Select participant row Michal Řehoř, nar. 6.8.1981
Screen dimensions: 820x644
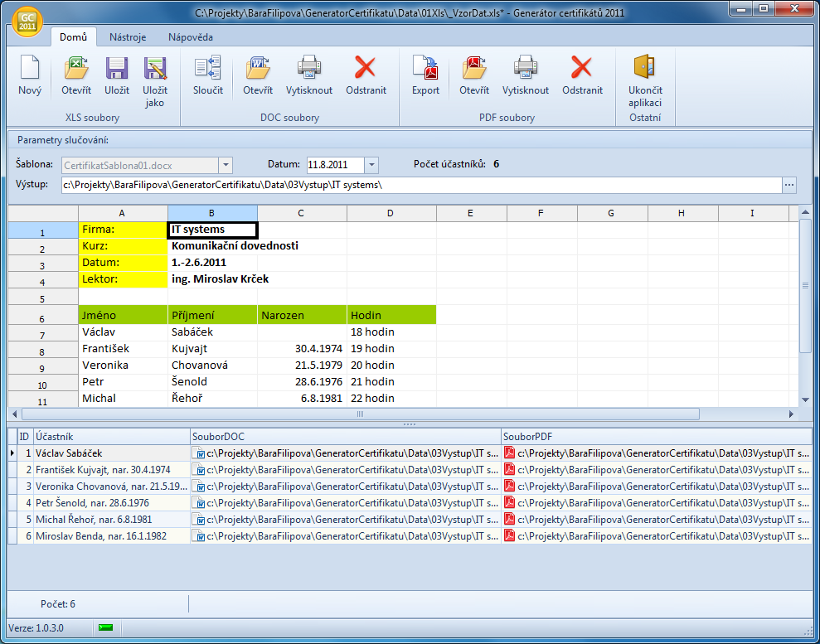pos(410,519)
